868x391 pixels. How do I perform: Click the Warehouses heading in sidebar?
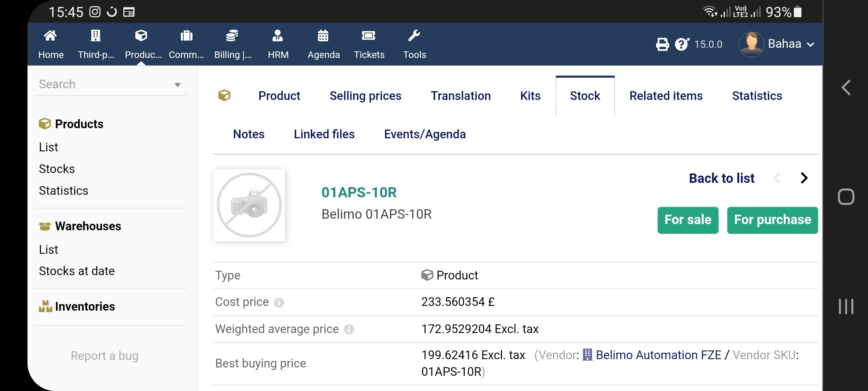88,226
